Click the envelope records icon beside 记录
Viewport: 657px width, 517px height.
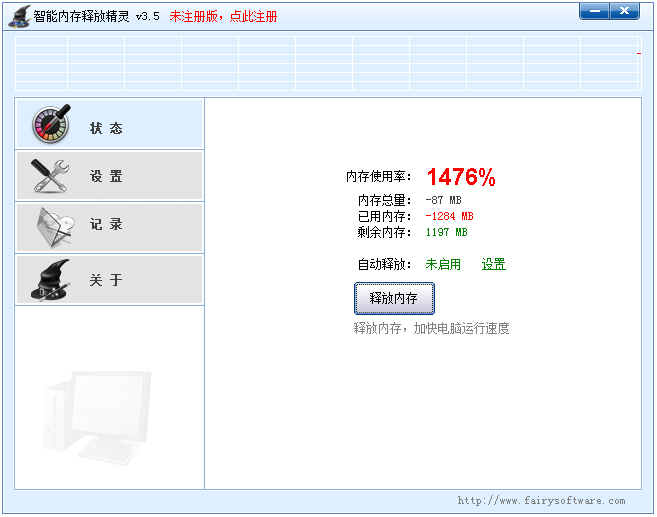pyautogui.click(x=55, y=227)
